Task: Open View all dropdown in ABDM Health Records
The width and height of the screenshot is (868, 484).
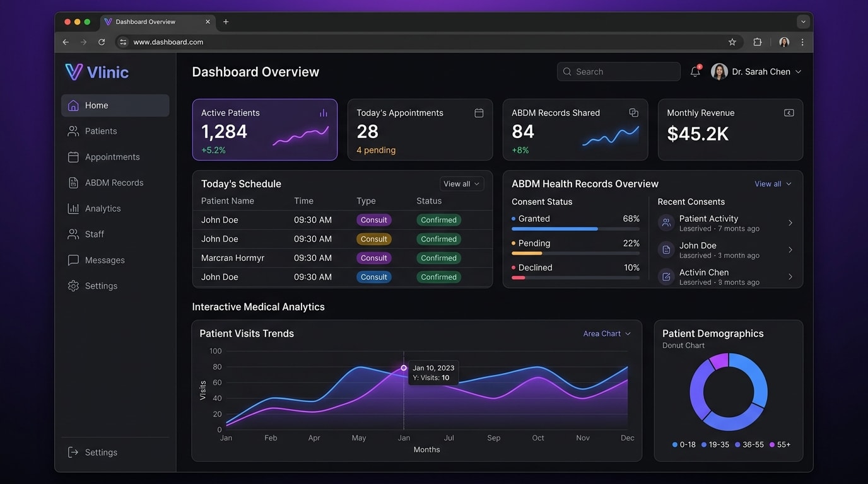Action: (773, 184)
